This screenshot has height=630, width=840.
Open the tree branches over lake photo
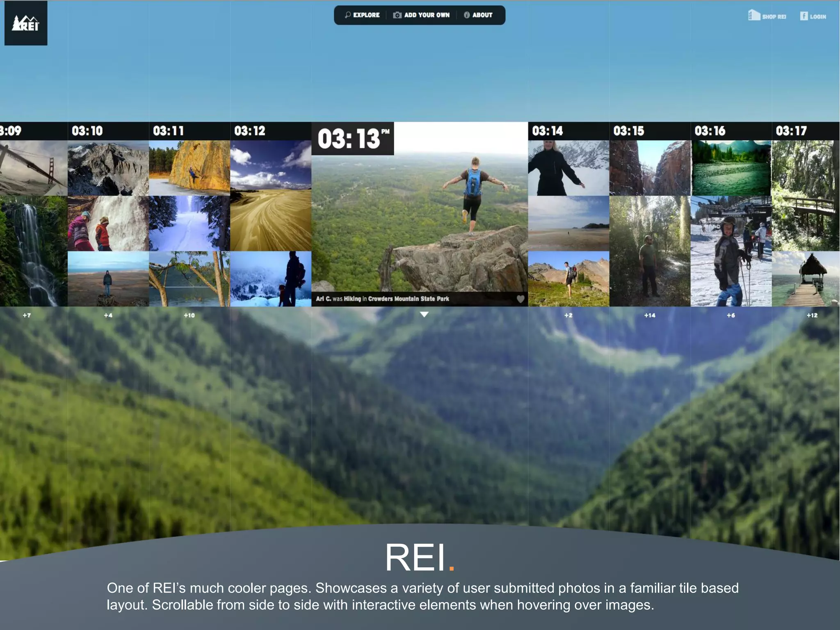click(x=189, y=279)
